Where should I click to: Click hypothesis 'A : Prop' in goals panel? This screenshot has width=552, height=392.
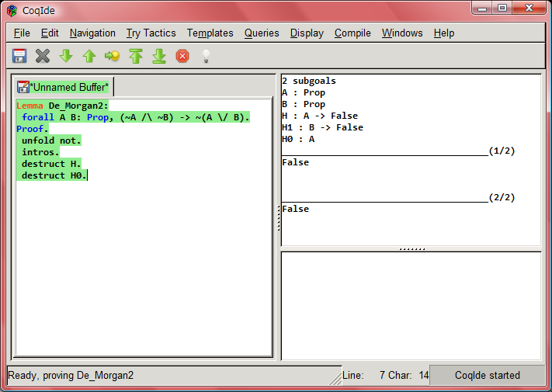(x=304, y=92)
